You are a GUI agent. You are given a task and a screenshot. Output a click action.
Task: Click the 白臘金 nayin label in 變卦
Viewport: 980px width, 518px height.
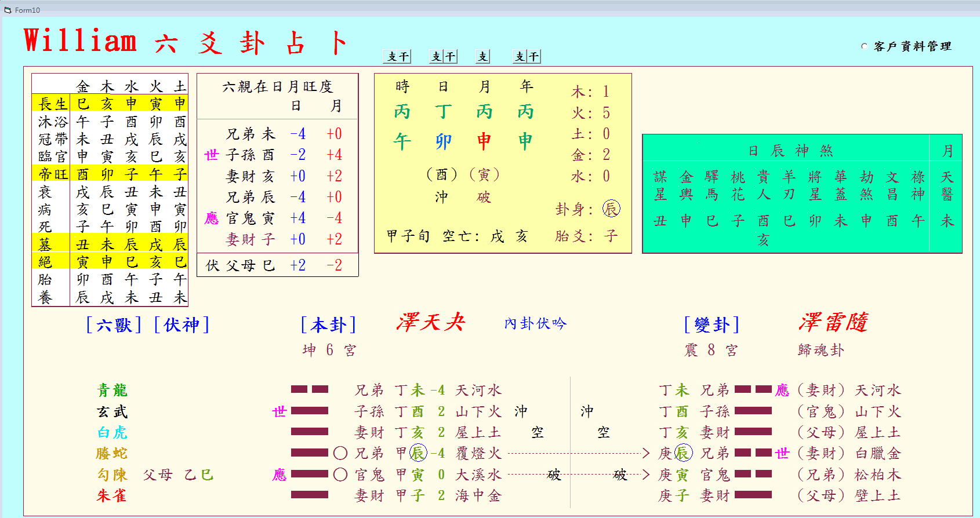(878, 453)
